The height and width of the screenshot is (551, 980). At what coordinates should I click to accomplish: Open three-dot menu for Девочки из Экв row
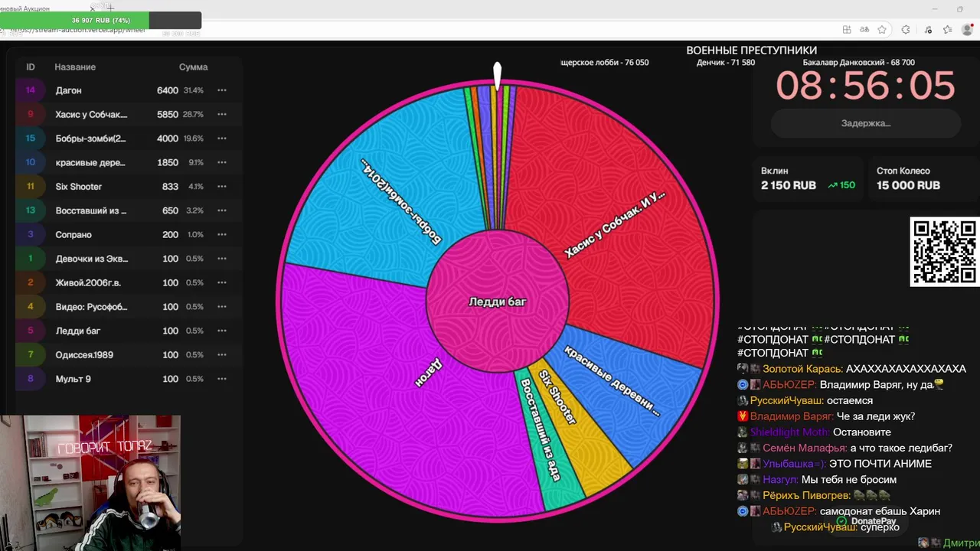[222, 259]
